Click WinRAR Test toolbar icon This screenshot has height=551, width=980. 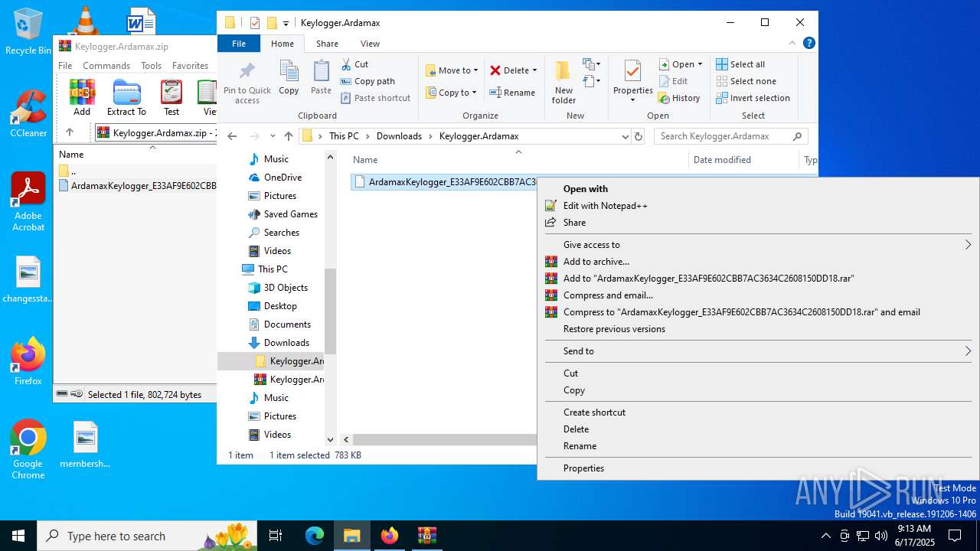click(x=171, y=97)
